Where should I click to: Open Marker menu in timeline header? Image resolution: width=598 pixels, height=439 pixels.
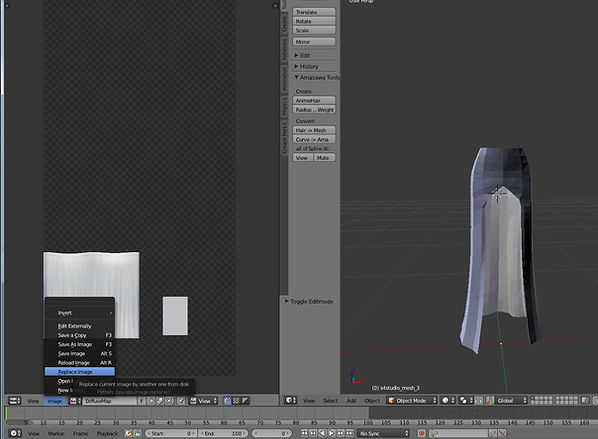point(56,433)
